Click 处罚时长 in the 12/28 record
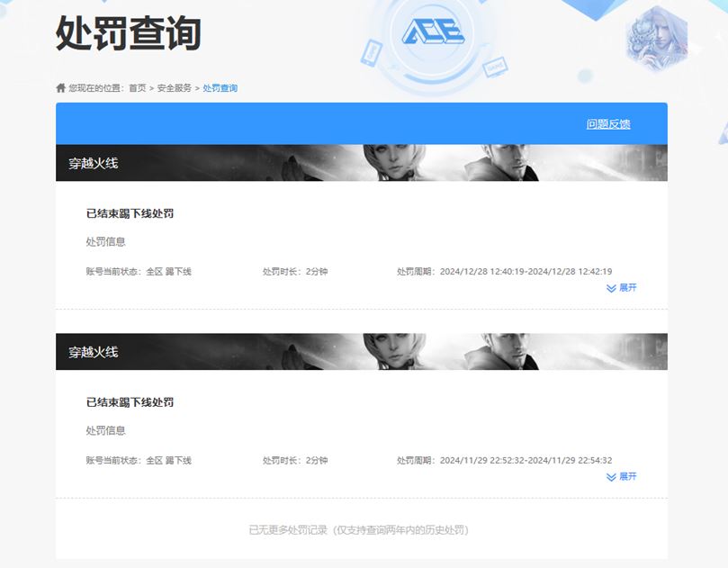The image size is (728, 568). (295, 271)
